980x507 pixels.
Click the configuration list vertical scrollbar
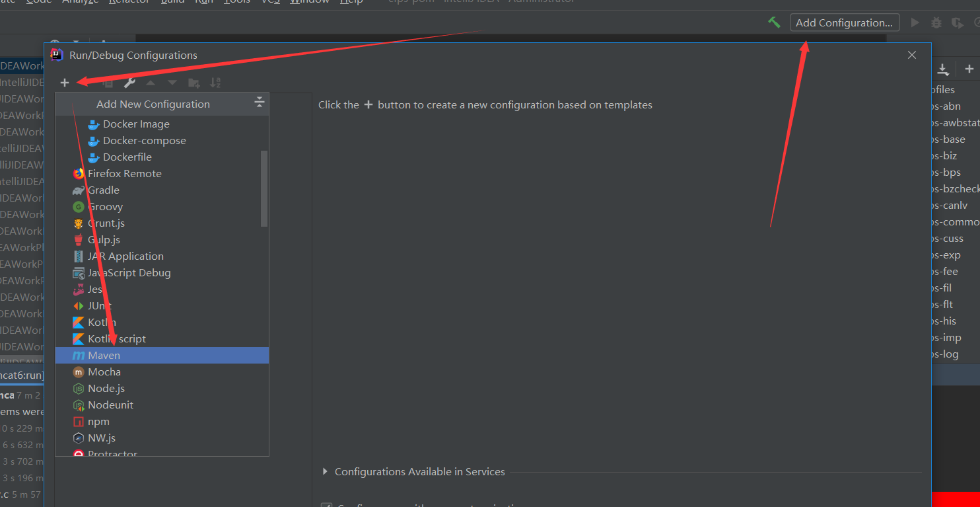click(x=264, y=188)
